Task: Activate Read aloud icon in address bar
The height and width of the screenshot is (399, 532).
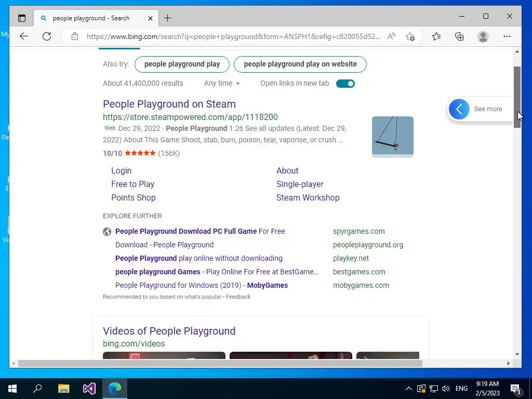Action: coord(391,36)
